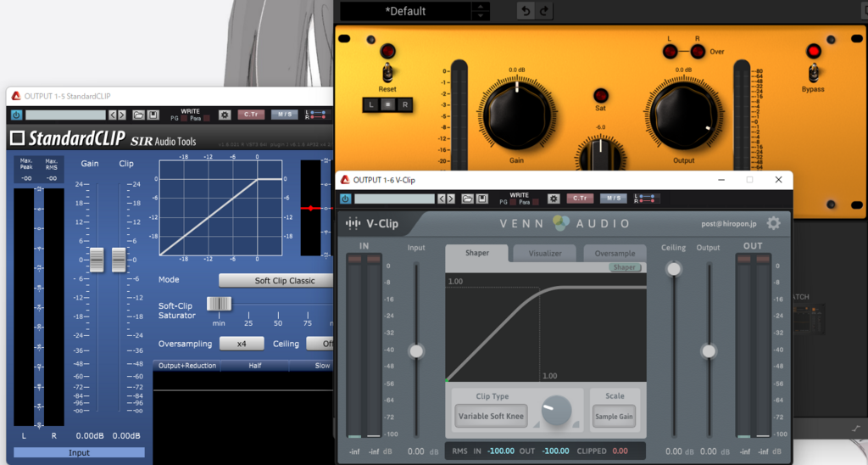Click left channel L Over LED
Viewport: 868px width, 465px height.
pyautogui.click(x=670, y=52)
